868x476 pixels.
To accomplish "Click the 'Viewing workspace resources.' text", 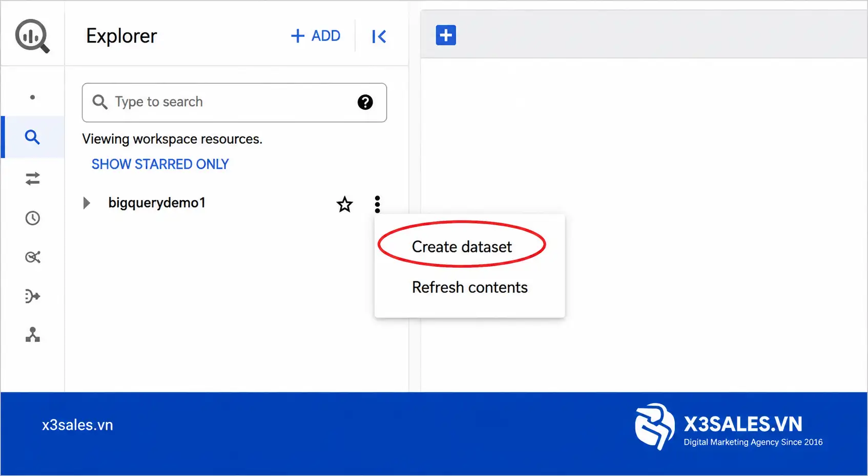I will click(x=172, y=139).
